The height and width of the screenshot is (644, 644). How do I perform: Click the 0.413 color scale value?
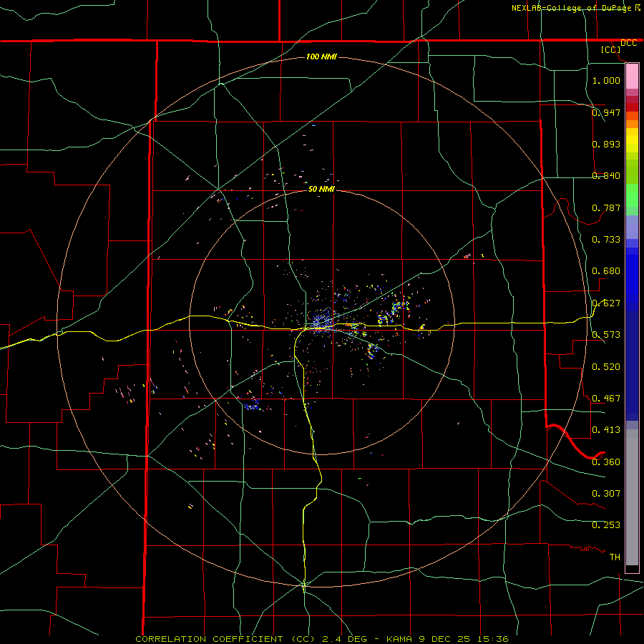tap(606, 430)
